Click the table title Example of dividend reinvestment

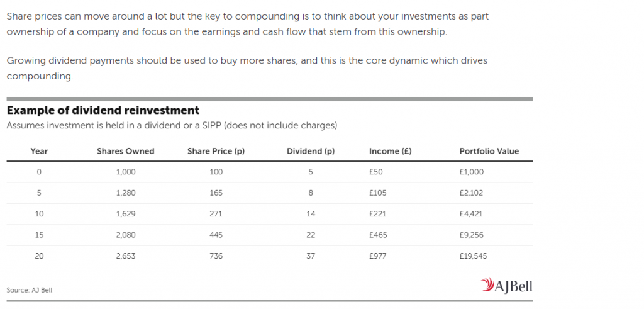(103, 110)
